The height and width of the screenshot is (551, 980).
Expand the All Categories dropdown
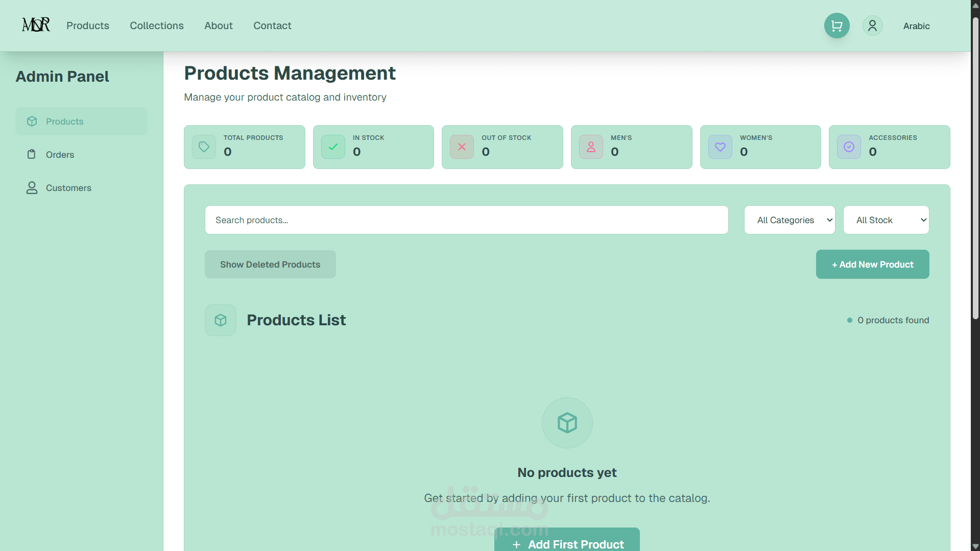tap(789, 220)
